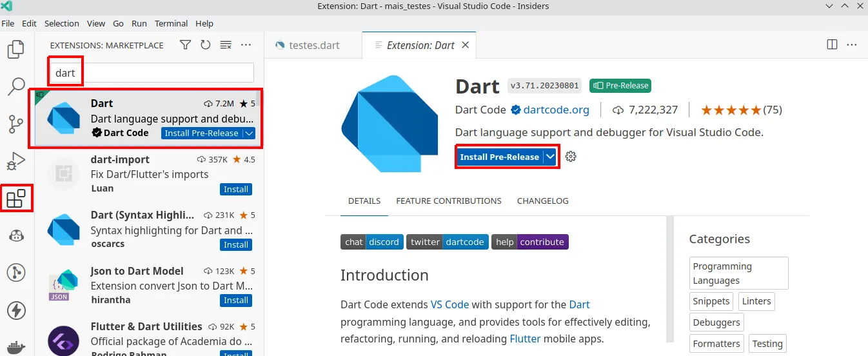Click the chat discord badge
The height and width of the screenshot is (356, 868).
pos(372,242)
